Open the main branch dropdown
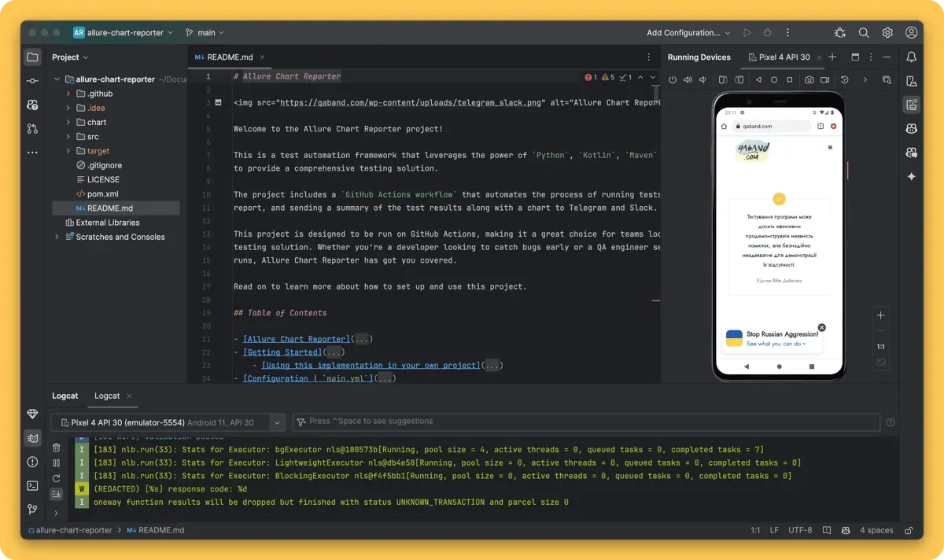944x560 pixels. tap(205, 33)
